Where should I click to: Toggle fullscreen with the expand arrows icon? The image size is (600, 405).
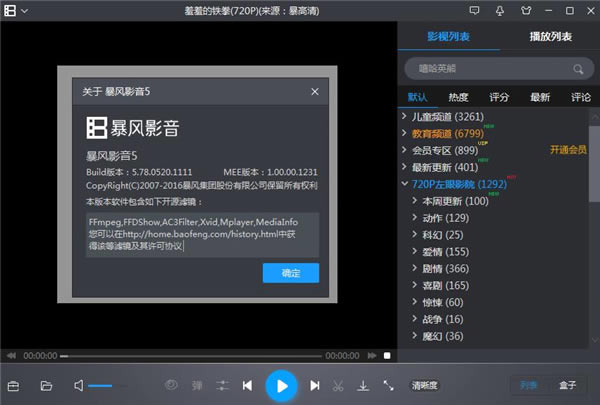pyautogui.click(x=387, y=385)
